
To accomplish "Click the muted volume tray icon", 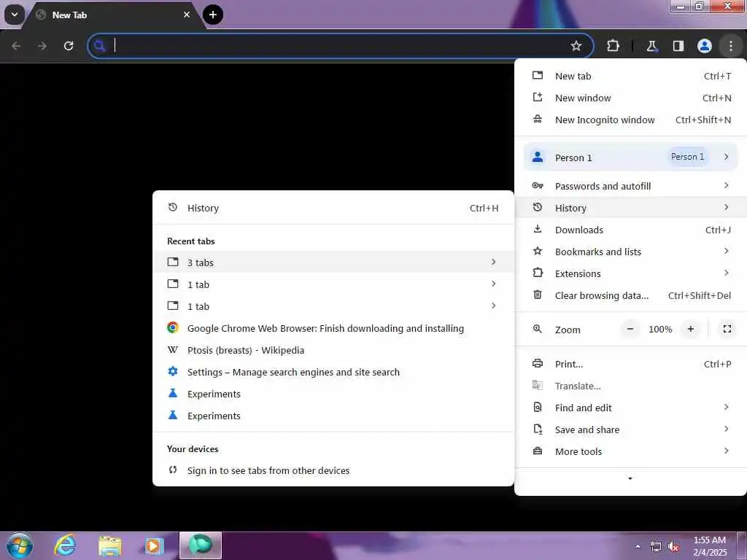I will click(x=673, y=547).
